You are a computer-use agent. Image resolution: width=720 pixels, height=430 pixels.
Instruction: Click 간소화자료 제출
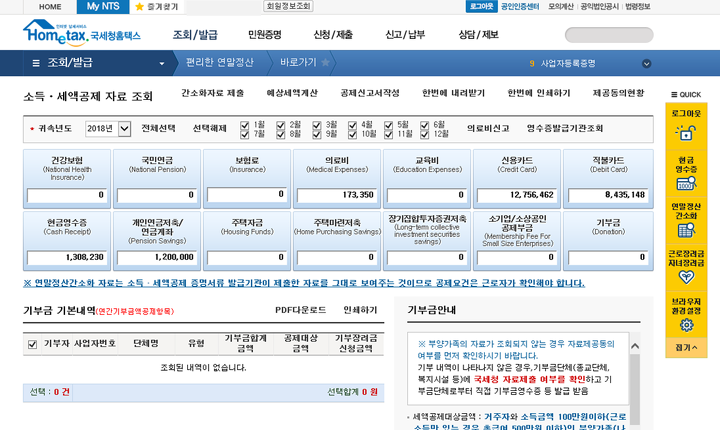[x=213, y=93]
